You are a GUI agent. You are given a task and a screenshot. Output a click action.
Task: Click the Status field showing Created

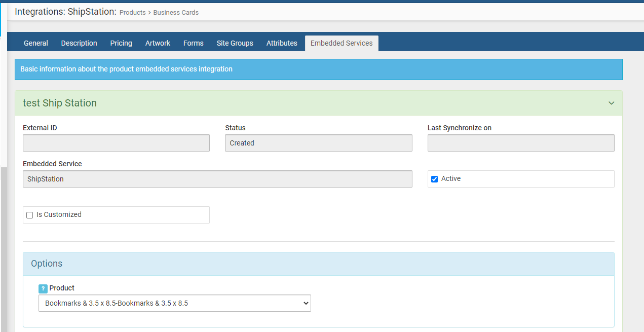[319, 143]
